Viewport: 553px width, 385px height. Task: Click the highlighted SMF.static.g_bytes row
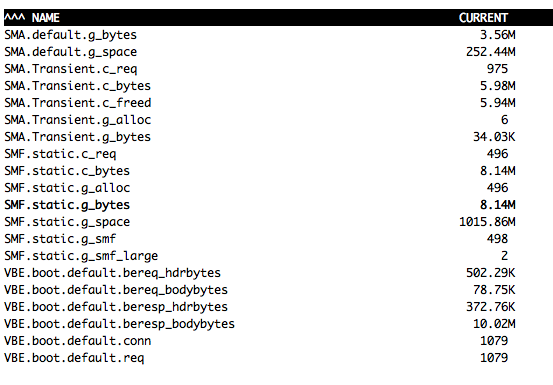point(278,205)
